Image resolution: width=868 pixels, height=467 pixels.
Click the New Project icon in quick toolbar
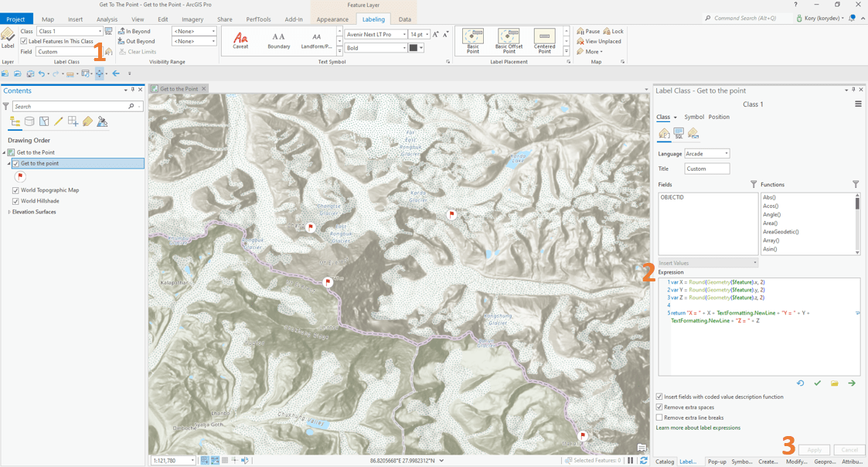(5, 73)
